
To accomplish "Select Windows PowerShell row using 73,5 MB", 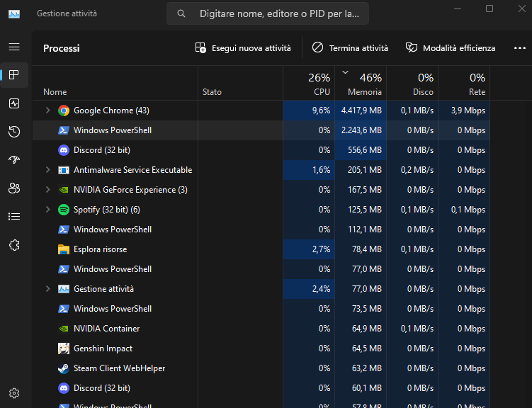I will click(261, 309).
